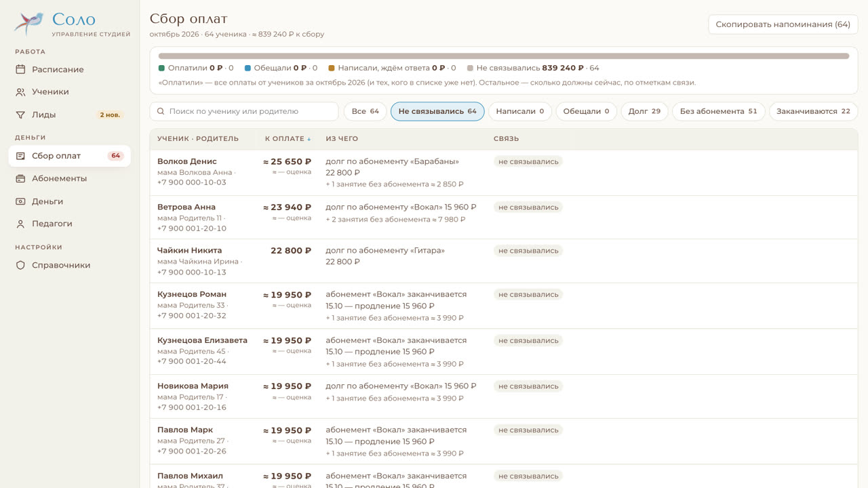Open the Ученики sidebar section
The height and width of the screenshot is (488, 868).
[69, 92]
